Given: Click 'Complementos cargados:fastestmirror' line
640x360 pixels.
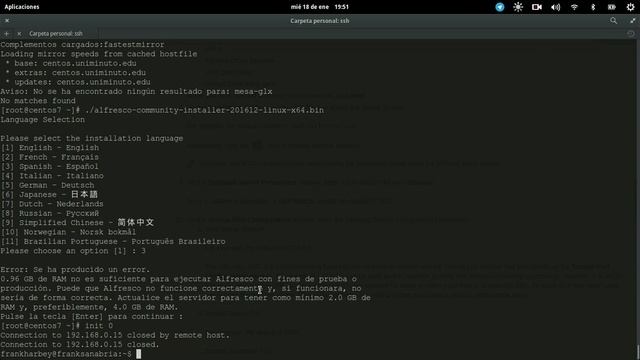Looking at the screenshot, I should pos(82,44).
